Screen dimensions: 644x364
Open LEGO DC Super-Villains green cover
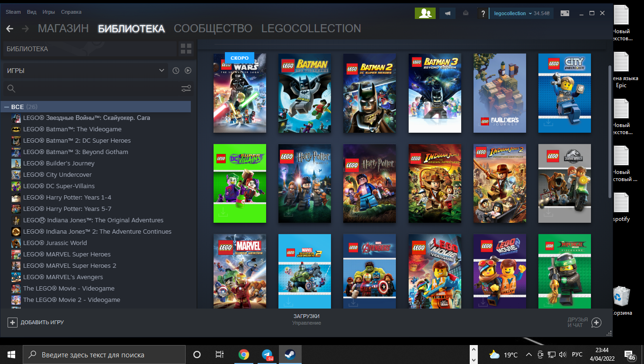(240, 183)
